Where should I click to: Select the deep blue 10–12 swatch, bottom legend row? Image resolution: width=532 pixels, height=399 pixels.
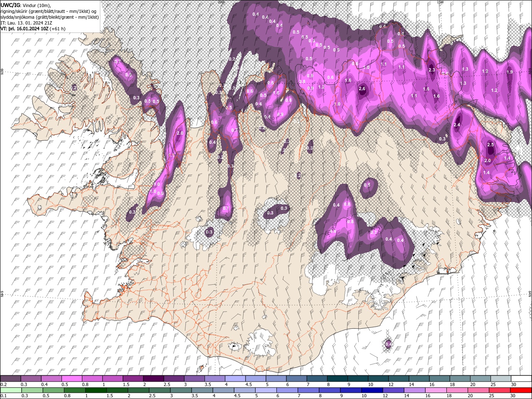tap(372, 390)
